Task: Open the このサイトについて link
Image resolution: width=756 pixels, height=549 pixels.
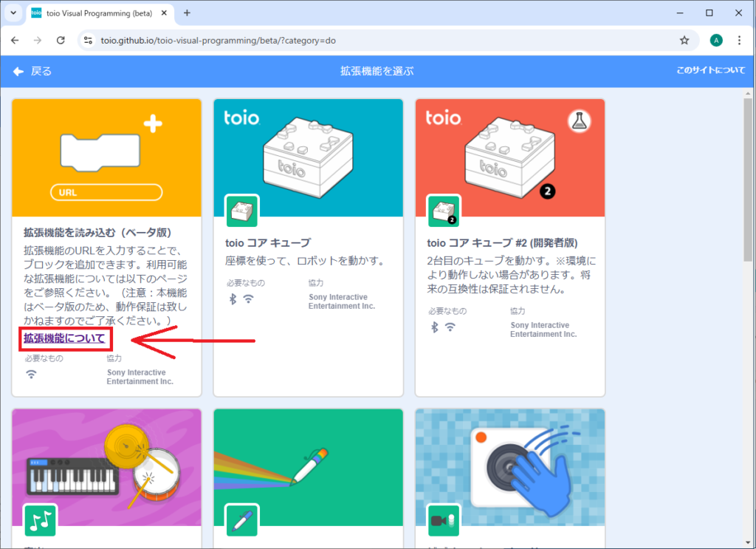Action: click(711, 72)
